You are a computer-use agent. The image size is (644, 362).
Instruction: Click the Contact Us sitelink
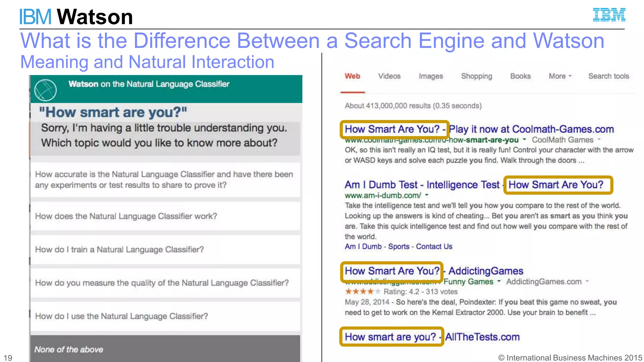434,246
